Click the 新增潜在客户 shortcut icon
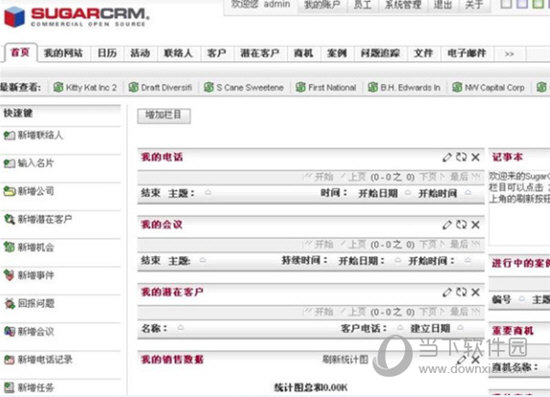Screen dimensions: 550x397 click(x=9, y=220)
